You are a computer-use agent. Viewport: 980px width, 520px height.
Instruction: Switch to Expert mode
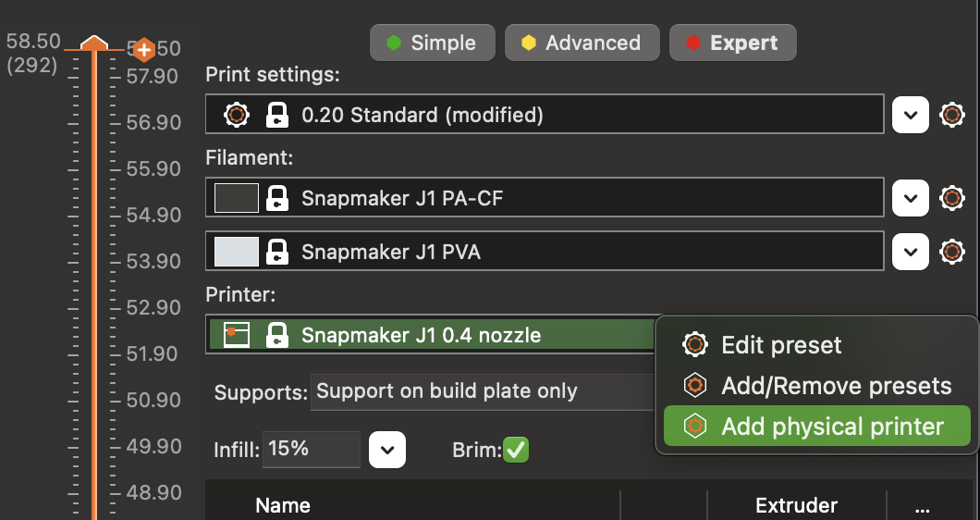tap(732, 43)
